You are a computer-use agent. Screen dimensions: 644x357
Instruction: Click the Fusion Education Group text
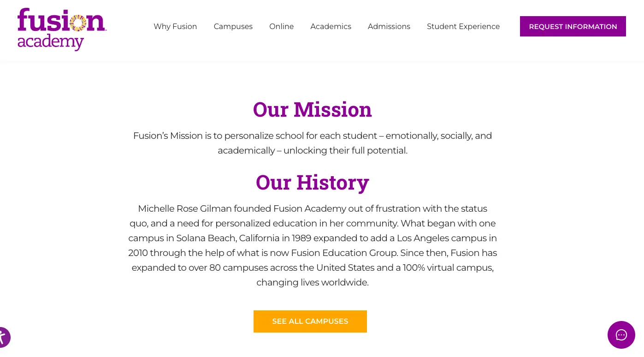point(344,253)
